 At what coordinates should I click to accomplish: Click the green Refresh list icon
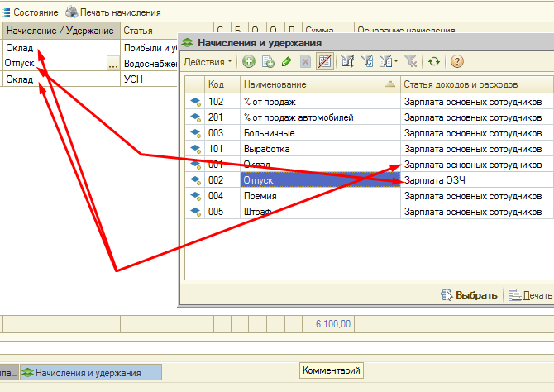tap(433, 62)
